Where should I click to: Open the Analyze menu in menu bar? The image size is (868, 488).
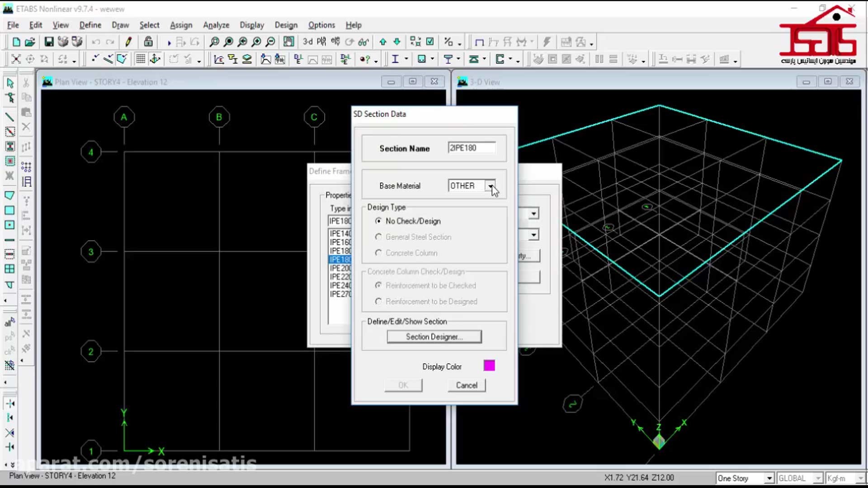[x=216, y=24]
